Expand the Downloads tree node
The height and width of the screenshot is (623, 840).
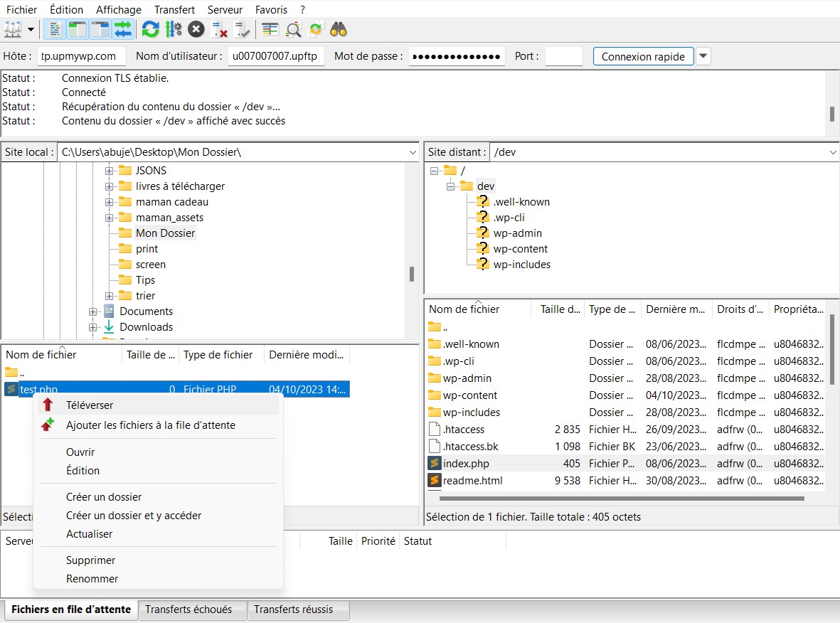click(x=92, y=326)
